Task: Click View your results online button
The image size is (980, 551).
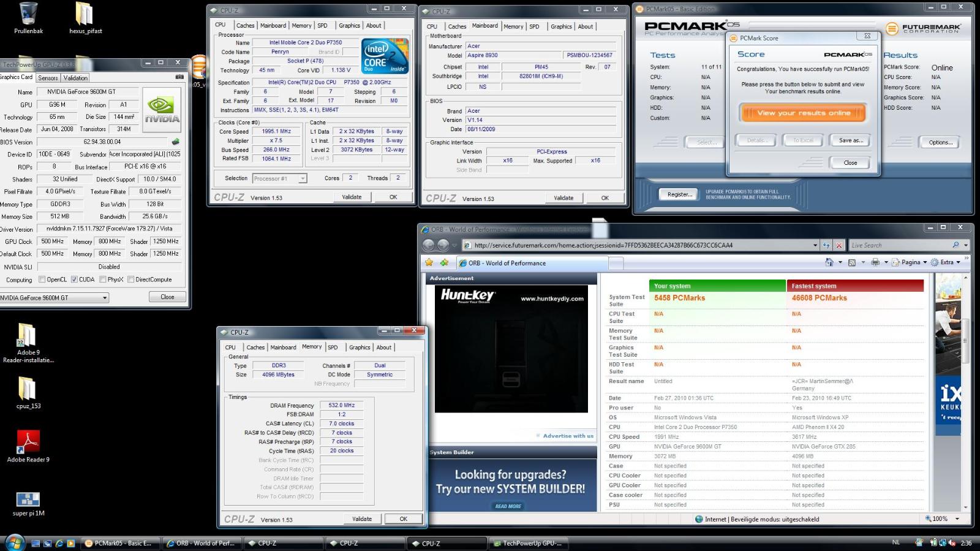Action: pyautogui.click(x=803, y=113)
